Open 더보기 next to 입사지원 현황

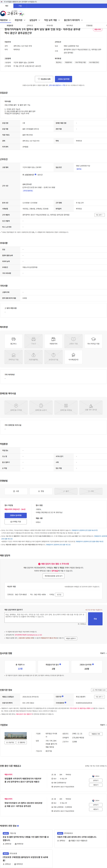(x=103, y=653)
